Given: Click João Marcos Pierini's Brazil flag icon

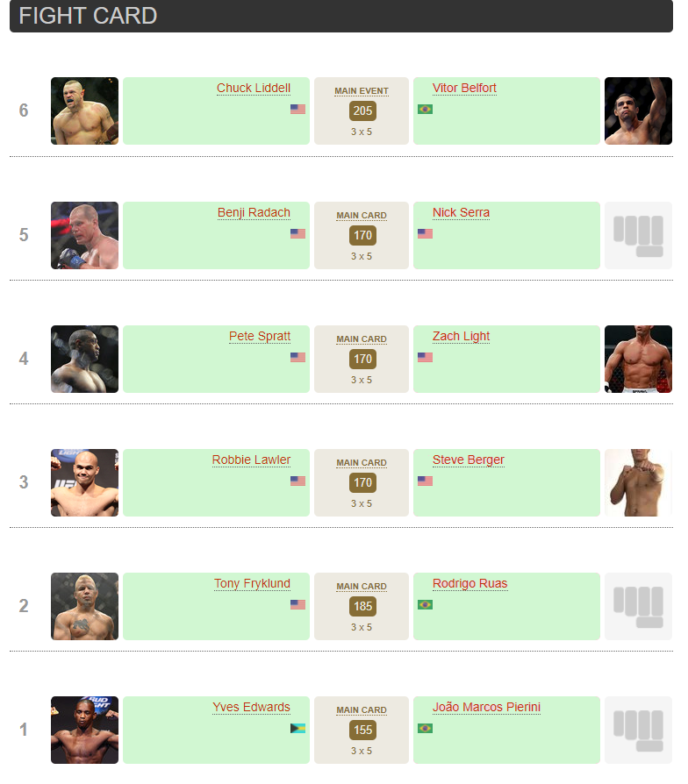Looking at the screenshot, I should click(x=425, y=729).
